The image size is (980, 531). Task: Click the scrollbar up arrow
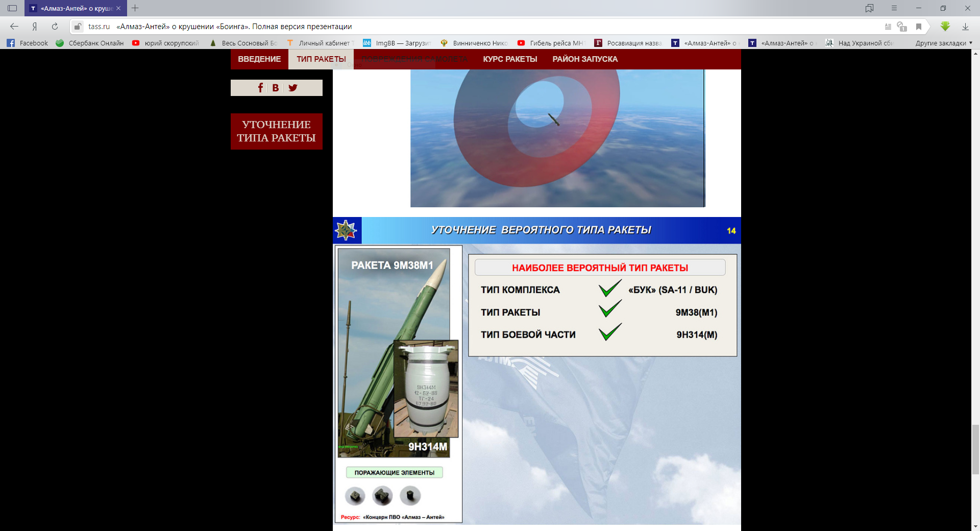975,53
